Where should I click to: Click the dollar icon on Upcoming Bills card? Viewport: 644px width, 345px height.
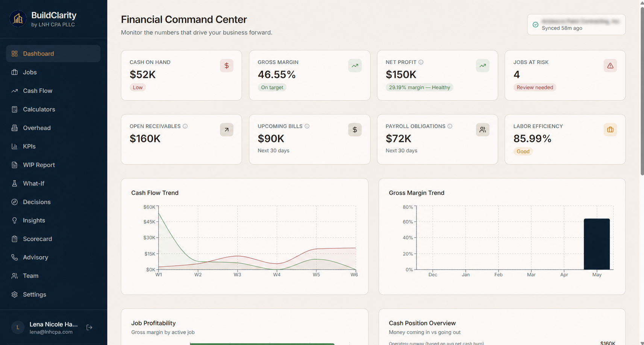pyautogui.click(x=355, y=130)
